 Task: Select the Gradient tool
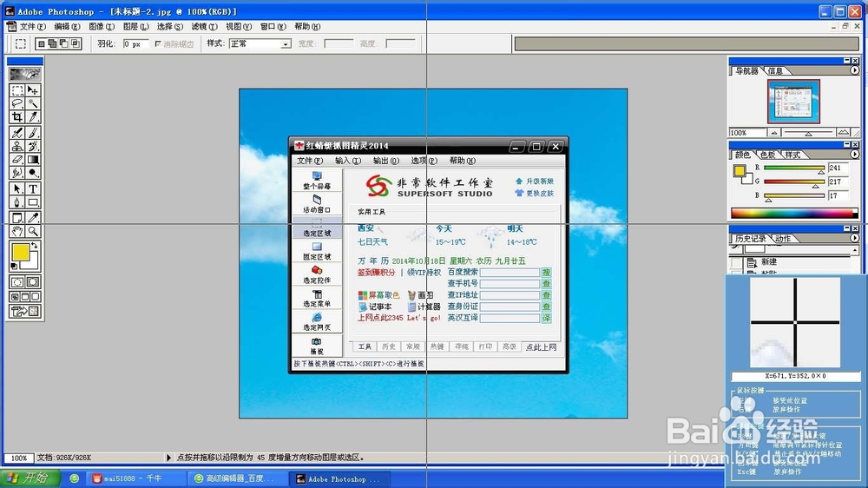[x=33, y=160]
